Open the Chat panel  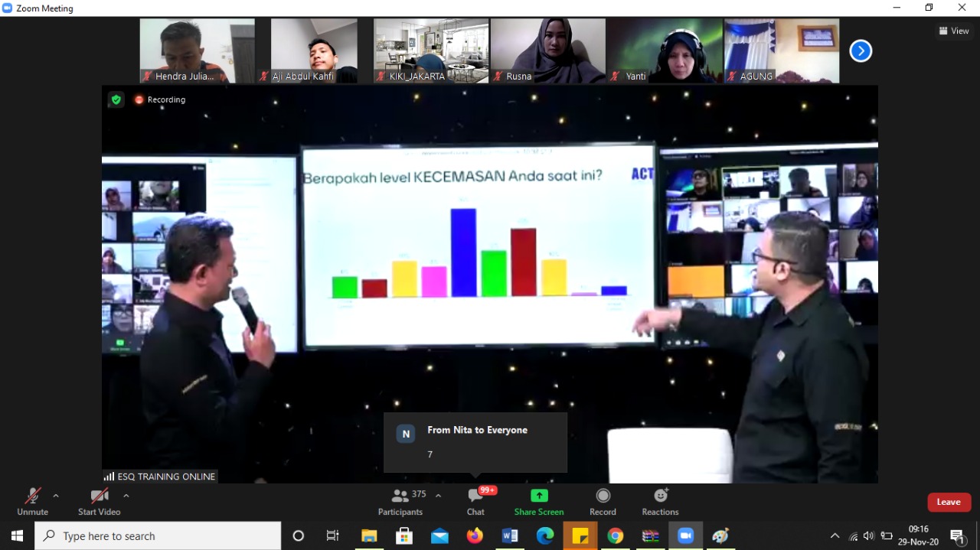(x=475, y=502)
